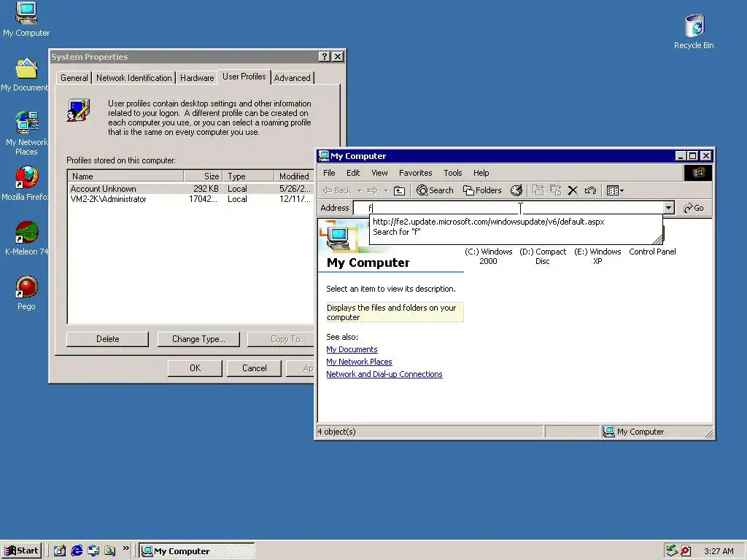
Task: Choose the windowsupdate URL autocomplete suggestion
Action: coord(488,222)
